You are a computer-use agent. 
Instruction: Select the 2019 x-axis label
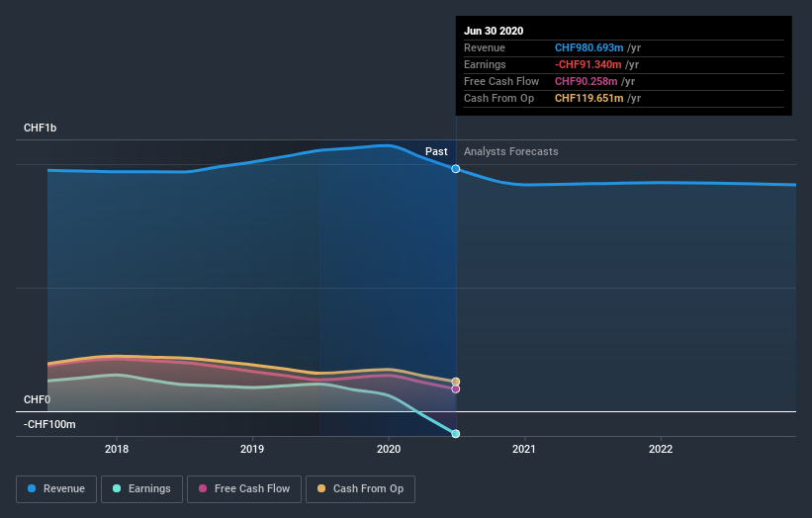click(x=252, y=449)
